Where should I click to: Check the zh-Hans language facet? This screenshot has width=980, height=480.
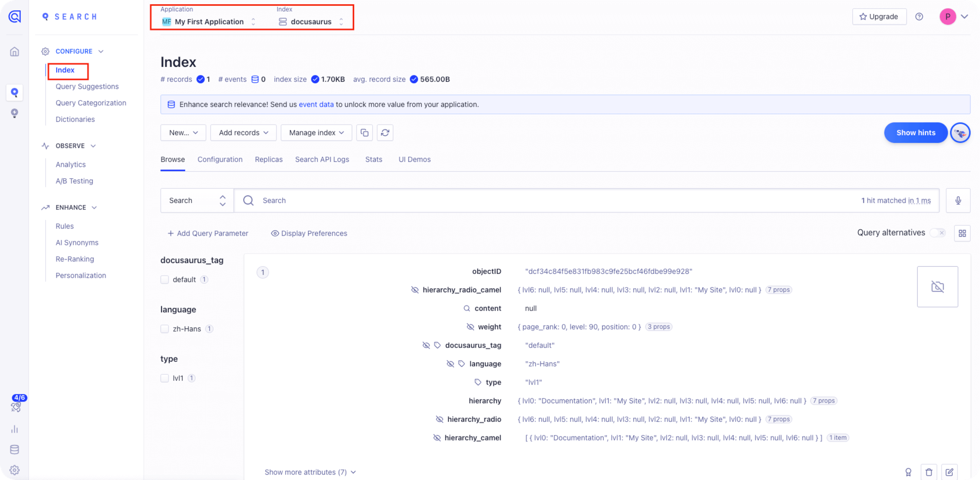point(165,329)
